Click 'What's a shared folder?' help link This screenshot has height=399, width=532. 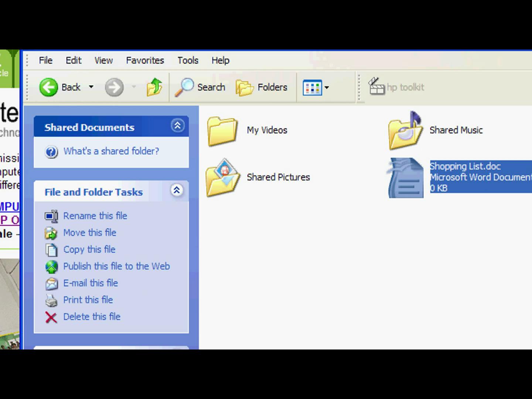(x=111, y=151)
